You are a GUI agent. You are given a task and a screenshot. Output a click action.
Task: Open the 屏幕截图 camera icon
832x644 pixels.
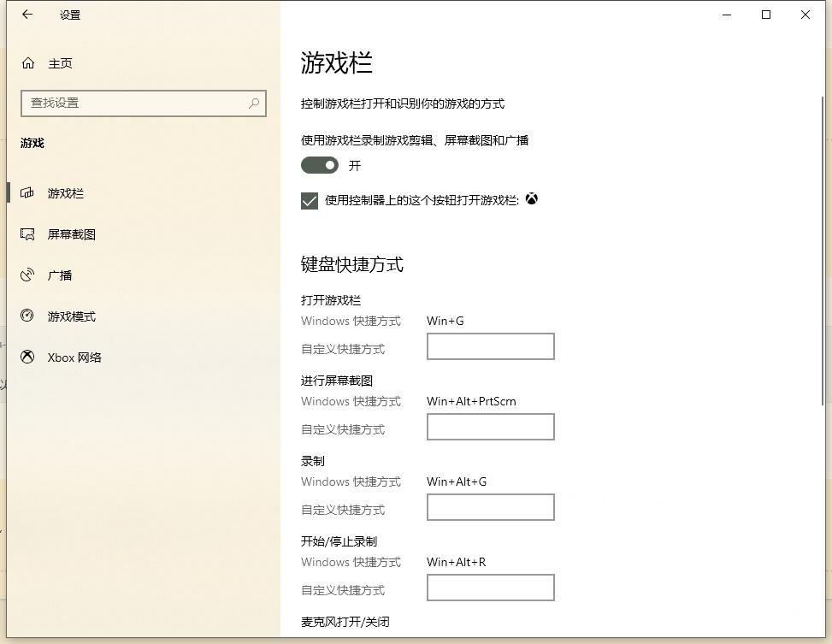tap(27, 233)
